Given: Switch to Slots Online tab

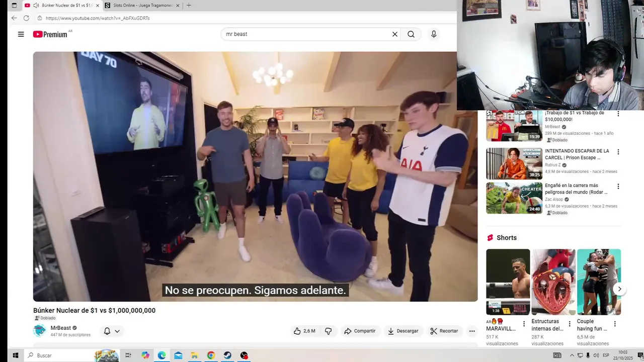Looking at the screenshot, I should [142, 6].
